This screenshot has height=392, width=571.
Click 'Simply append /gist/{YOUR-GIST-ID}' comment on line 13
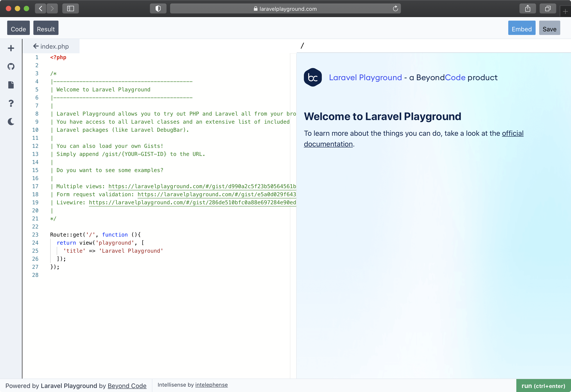[x=112, y=154]
